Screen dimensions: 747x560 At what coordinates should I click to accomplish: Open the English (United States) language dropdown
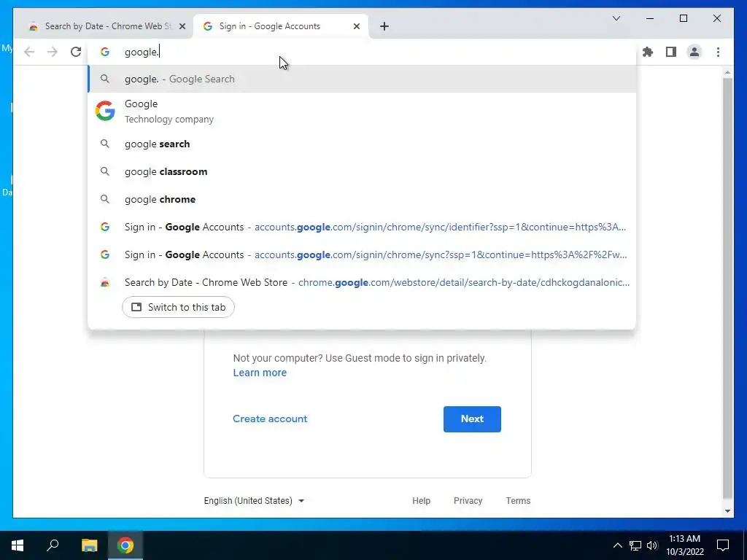254,500
